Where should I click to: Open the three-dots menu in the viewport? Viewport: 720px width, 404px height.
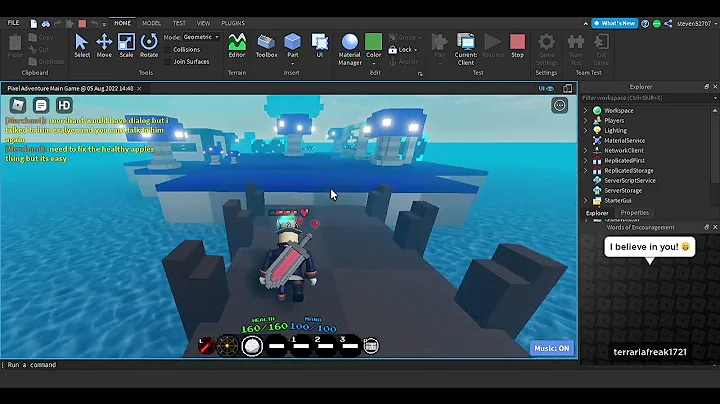click(x=559, y=106)
